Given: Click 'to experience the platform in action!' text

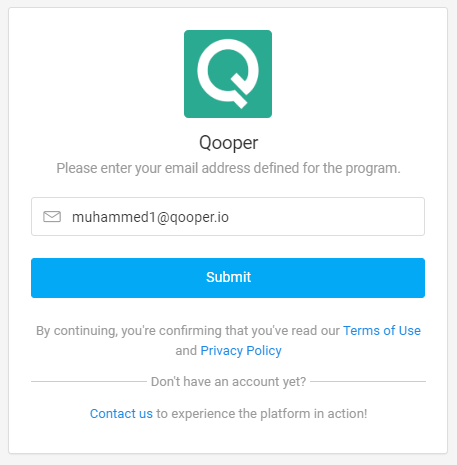Looking at the screenshot, I should (262, 414).
